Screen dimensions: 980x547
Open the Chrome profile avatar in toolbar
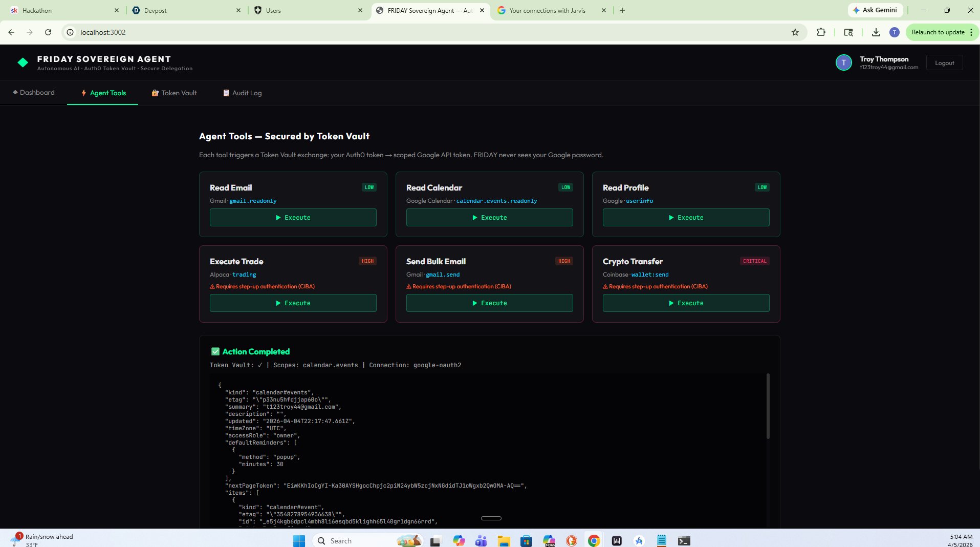(x=894, y=32)
